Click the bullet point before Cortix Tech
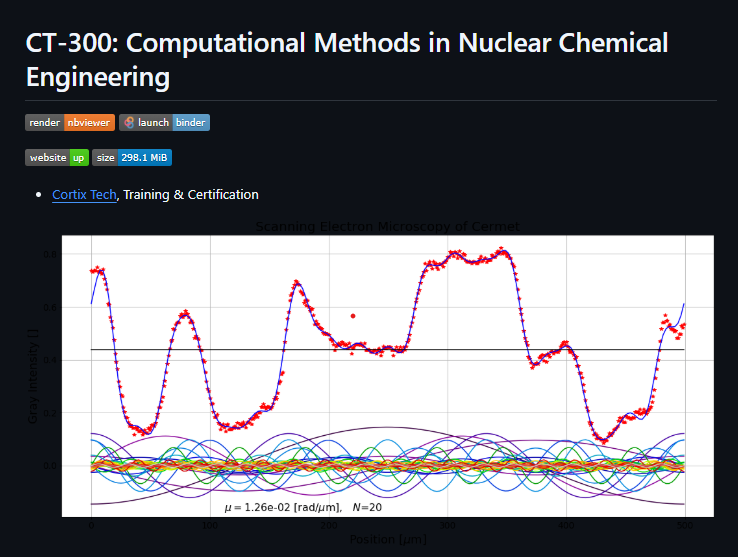This screenshot has height=557, width=738. (38, 195)
